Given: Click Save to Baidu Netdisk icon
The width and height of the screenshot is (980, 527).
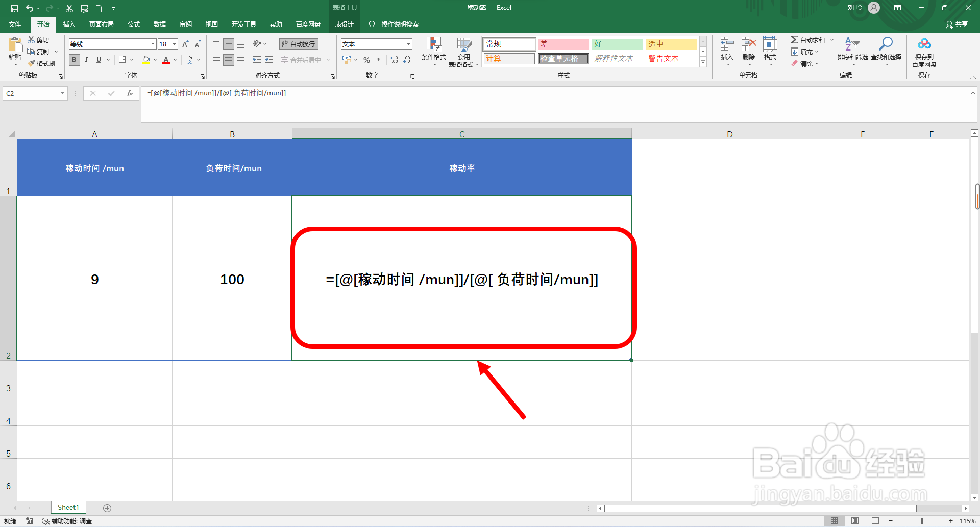Looking at the screenshot, I should (x=924, y=44).
